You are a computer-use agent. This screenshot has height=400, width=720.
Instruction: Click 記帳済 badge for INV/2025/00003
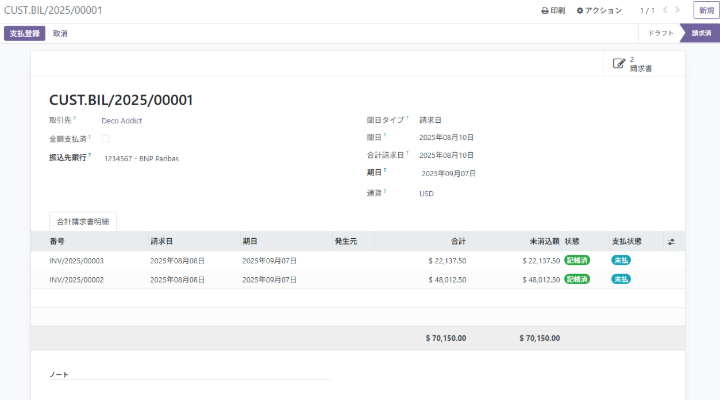(x=577, y=260)
